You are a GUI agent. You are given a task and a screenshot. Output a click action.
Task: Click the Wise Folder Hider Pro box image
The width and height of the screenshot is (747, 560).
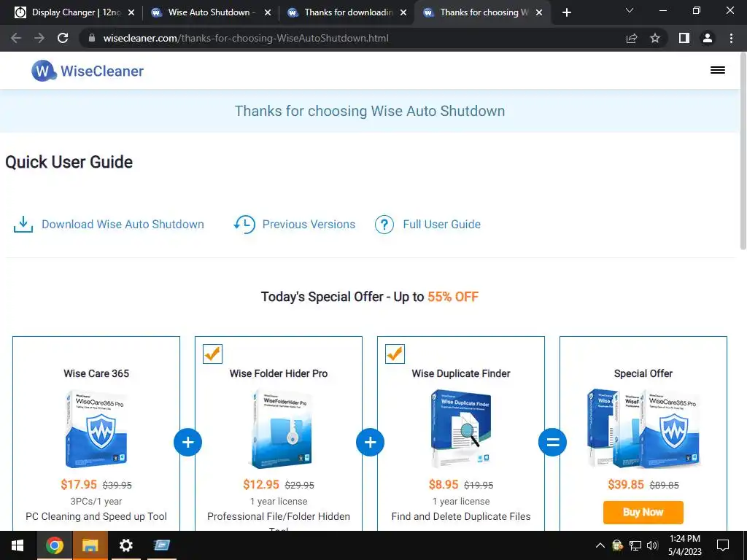(x=281, y=429)
